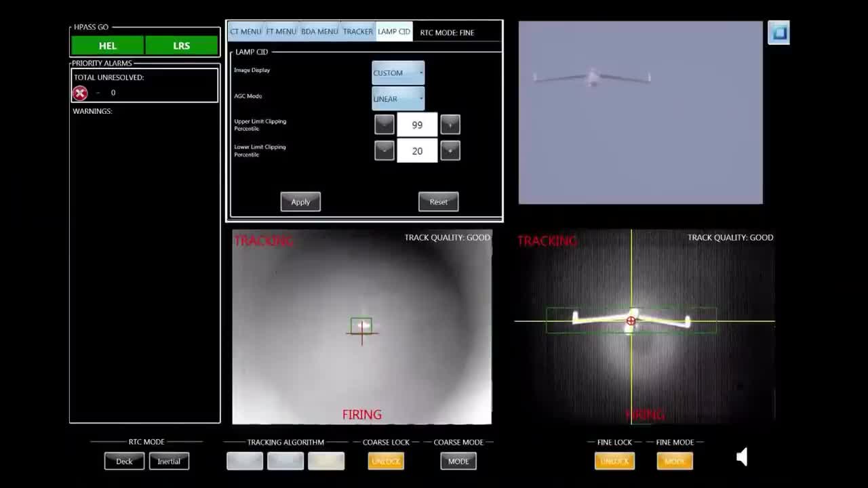868x488 pixels.
Task: Click the HPASS GO label
Action: click(x=91, y=27)
